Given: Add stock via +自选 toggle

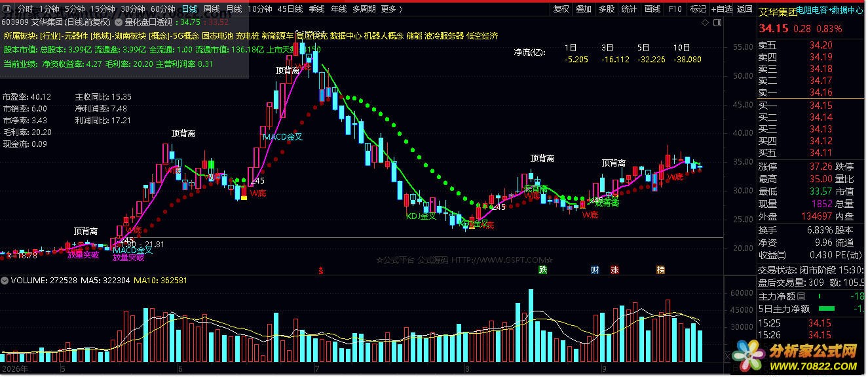Looking at the screenshot, I should [722, 9].
